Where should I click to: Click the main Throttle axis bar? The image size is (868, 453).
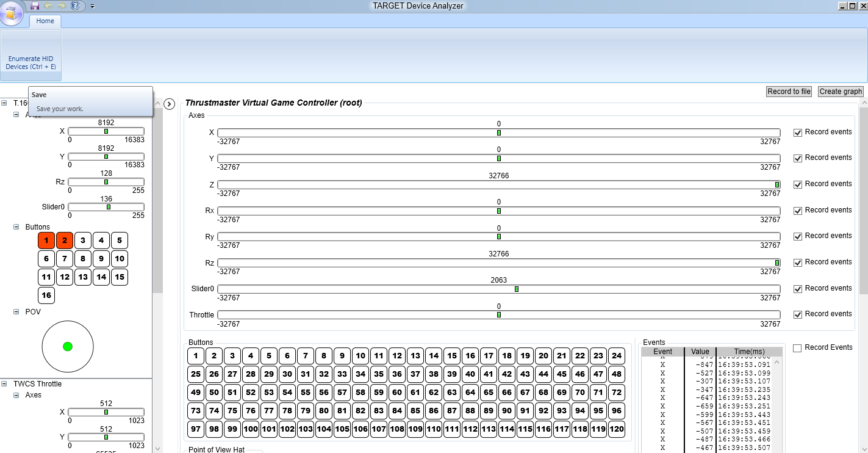499,315
